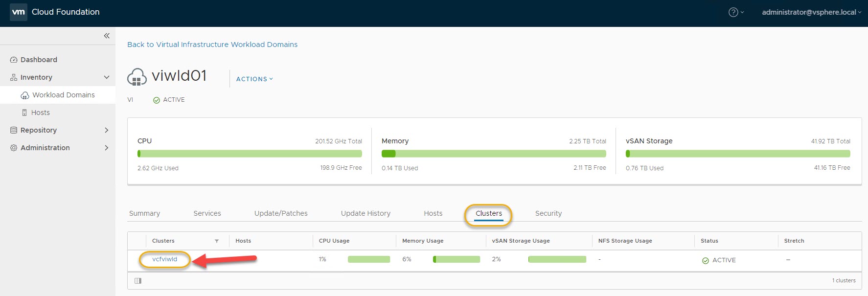Open the ACTIONS dropdown
Viewport: 868px width, 296px height.
tap(254, 79)
